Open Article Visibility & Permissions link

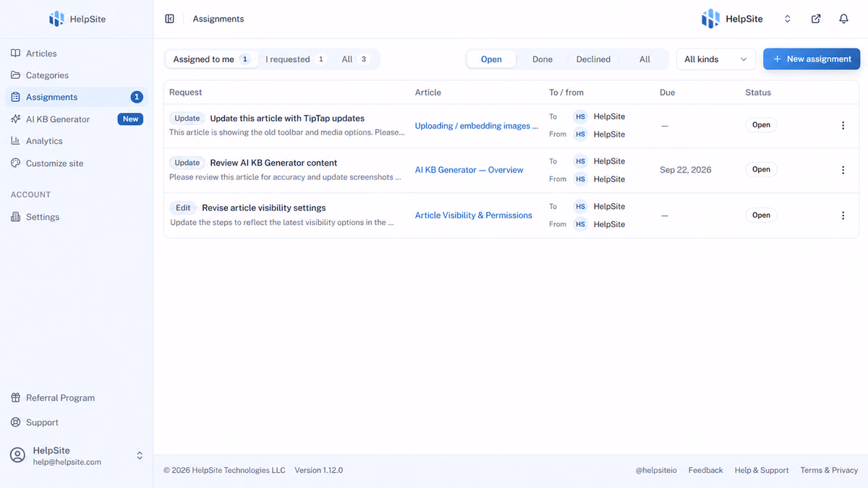pos(473,215)
